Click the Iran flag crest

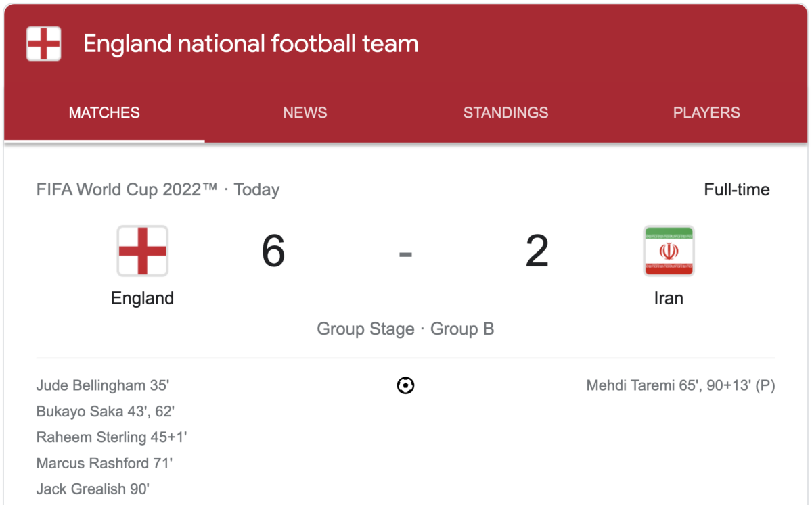[x=669, y=251]
